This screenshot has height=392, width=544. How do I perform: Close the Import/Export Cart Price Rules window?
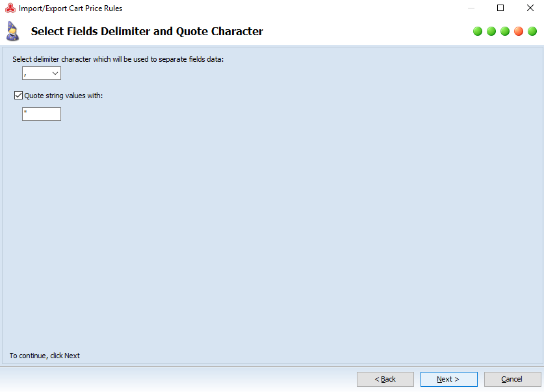pos(530,8)
